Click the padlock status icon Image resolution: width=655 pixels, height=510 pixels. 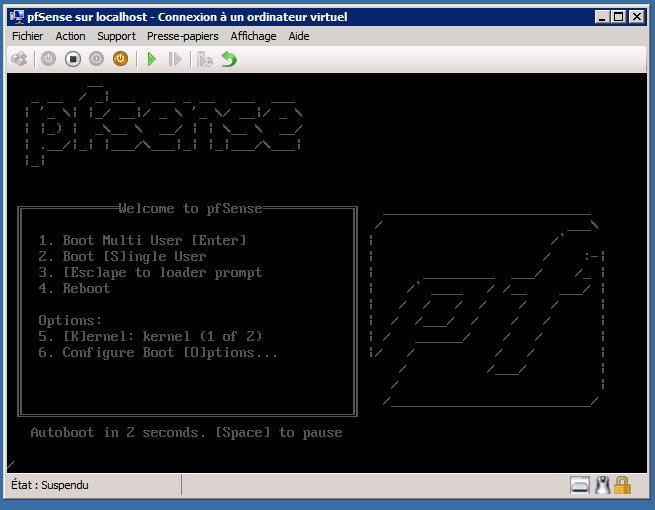click(622, 485)
